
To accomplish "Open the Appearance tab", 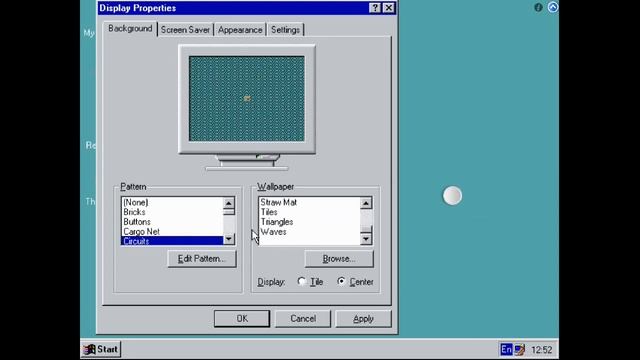I will pyautogui.click(x=240, y=30).
